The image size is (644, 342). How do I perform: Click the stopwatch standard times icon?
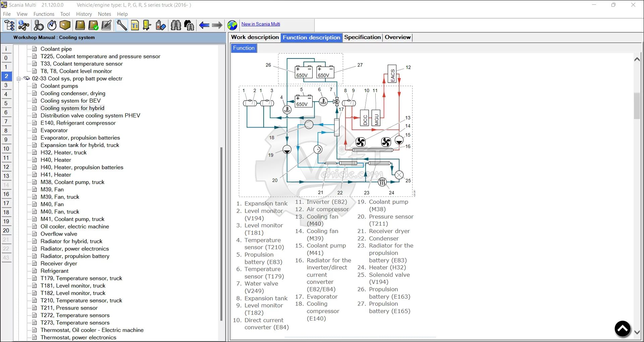click(52, 25)
